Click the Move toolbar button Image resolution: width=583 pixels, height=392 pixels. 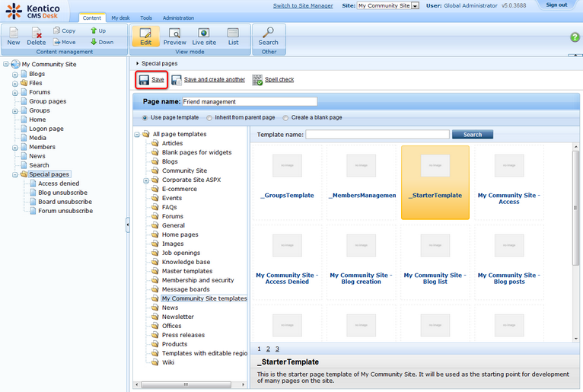click(x=65, y=42)
